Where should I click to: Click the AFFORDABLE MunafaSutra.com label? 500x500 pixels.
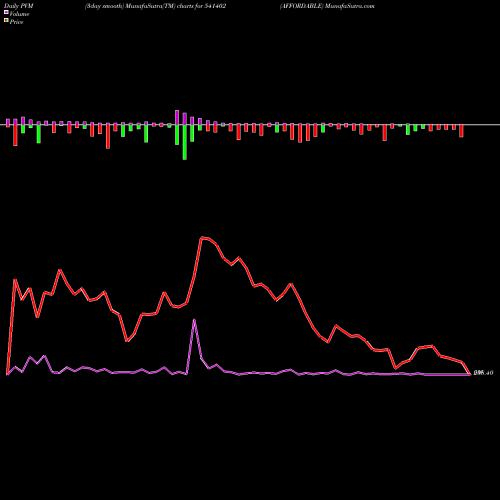coord(327,6)
